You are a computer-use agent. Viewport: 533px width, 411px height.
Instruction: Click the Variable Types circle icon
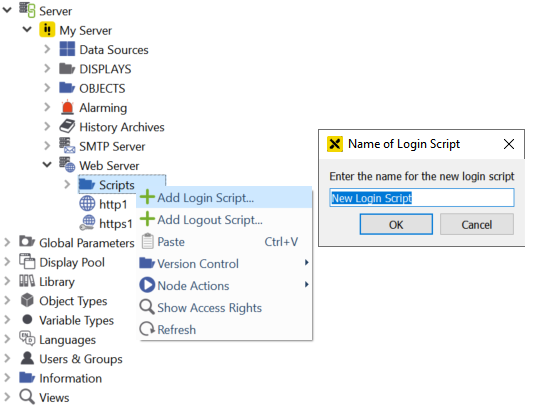pyautogui.click(x=27, y=320)
